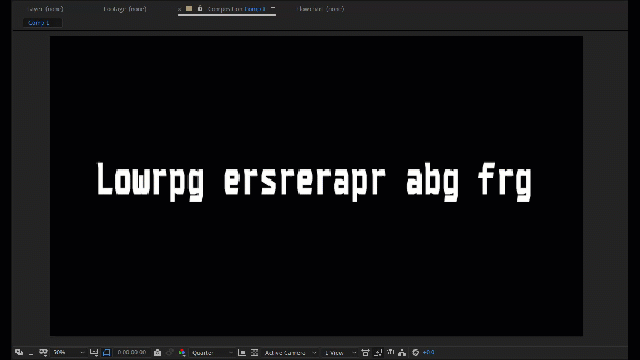Open the Composition panel menu icon

(x=273, y=8)
